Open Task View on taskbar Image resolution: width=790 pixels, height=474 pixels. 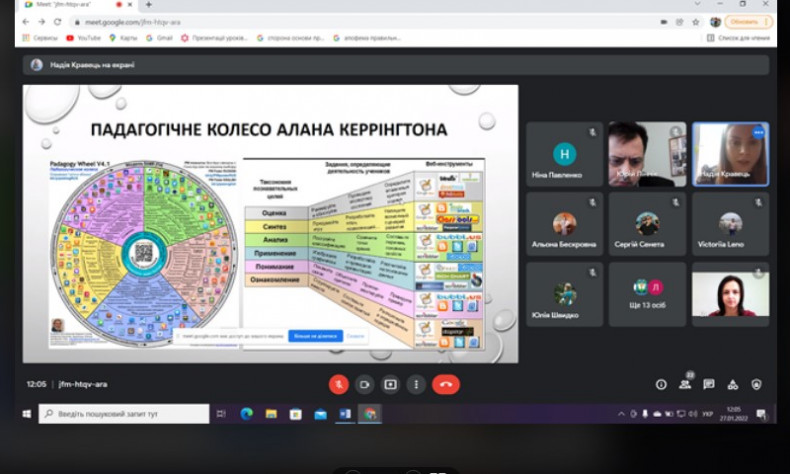pos(221,414)
